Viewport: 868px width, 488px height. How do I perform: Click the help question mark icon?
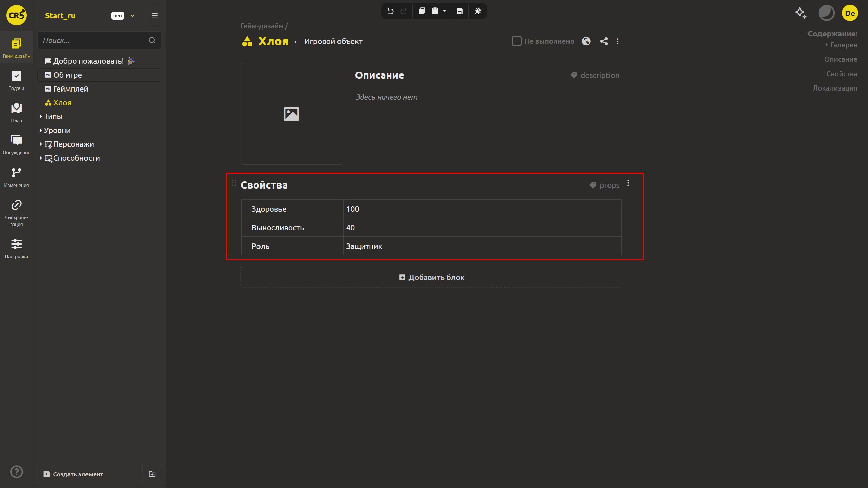coord(16,472)
